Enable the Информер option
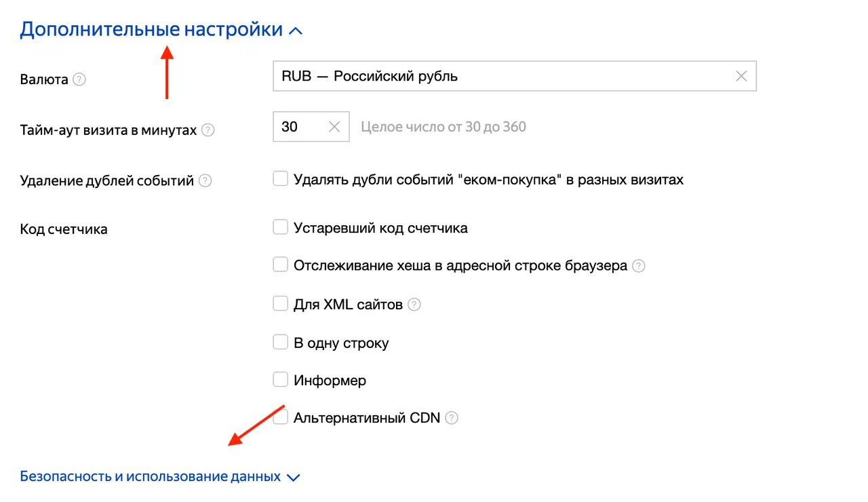The height and width of the screenshot is (502, 868). pos(280,379)
